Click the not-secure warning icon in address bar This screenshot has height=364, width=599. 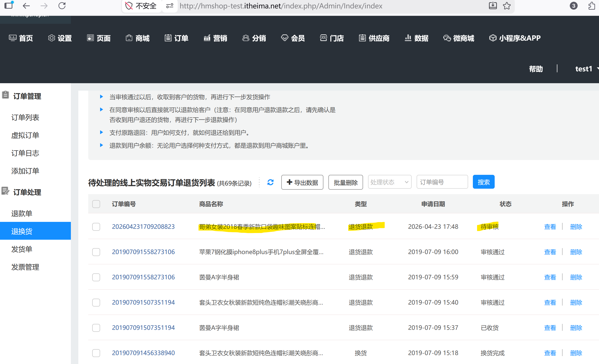[129, 6]
